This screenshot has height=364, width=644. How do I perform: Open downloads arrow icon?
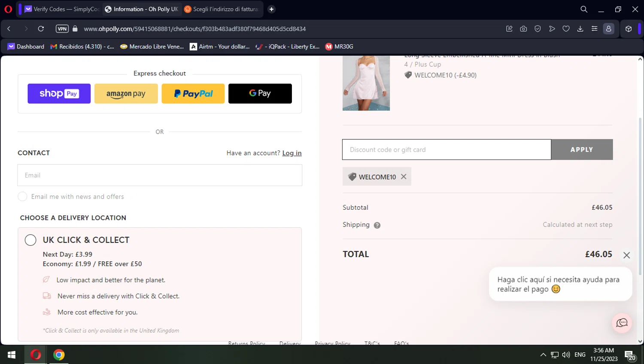point(580,29)
